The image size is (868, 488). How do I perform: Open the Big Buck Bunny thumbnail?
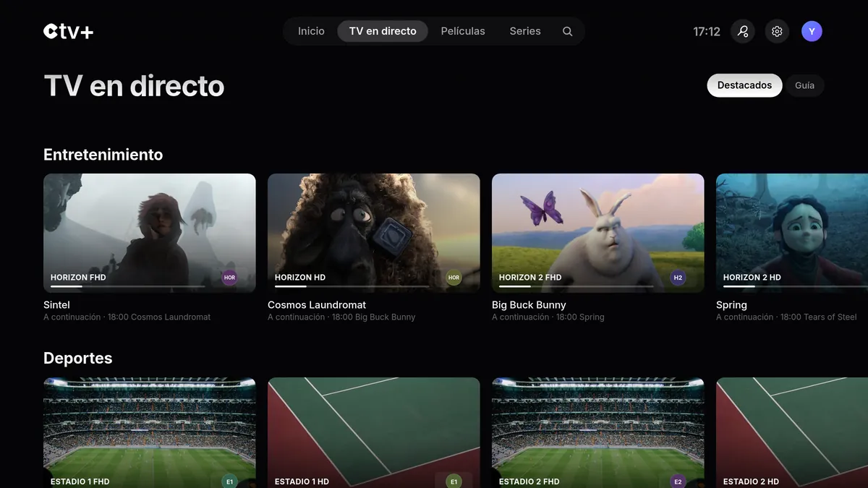[x=598, y=233]
